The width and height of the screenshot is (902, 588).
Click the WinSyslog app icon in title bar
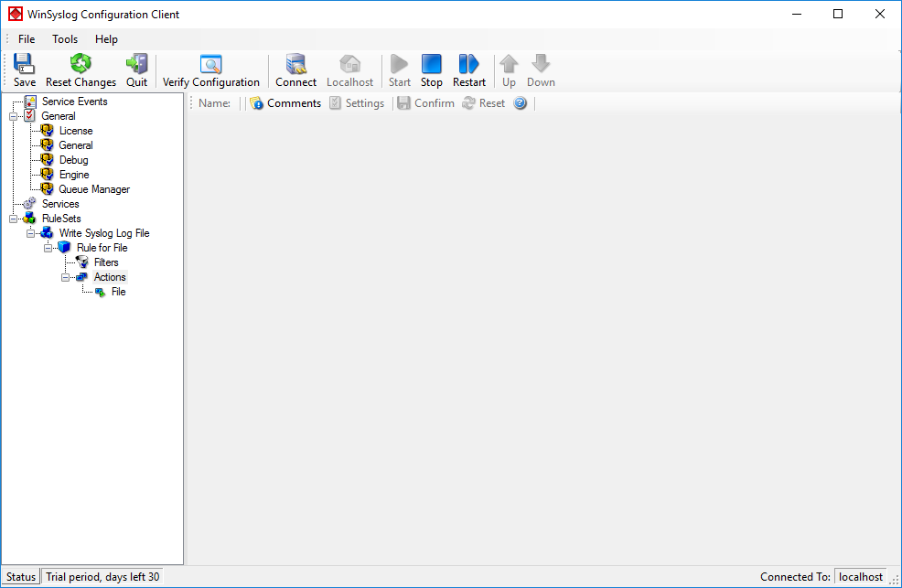[x=15, y=14]
